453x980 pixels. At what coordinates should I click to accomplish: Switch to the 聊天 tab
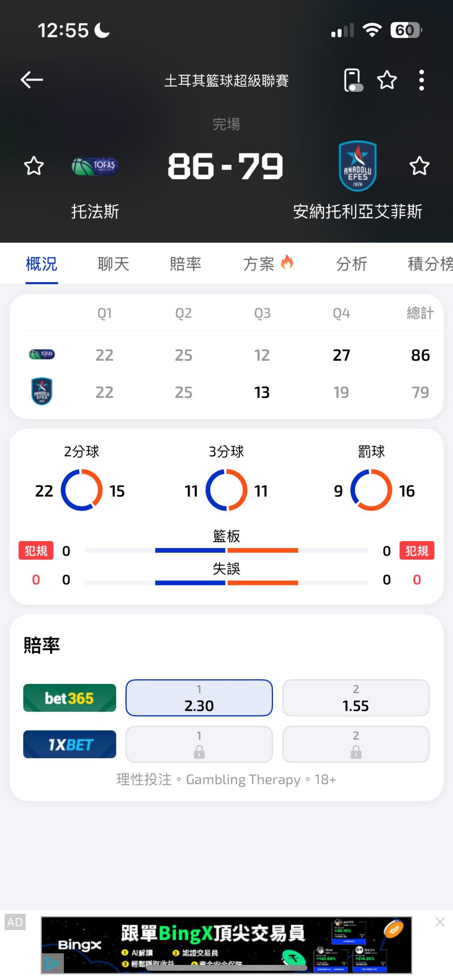[113, 264]
